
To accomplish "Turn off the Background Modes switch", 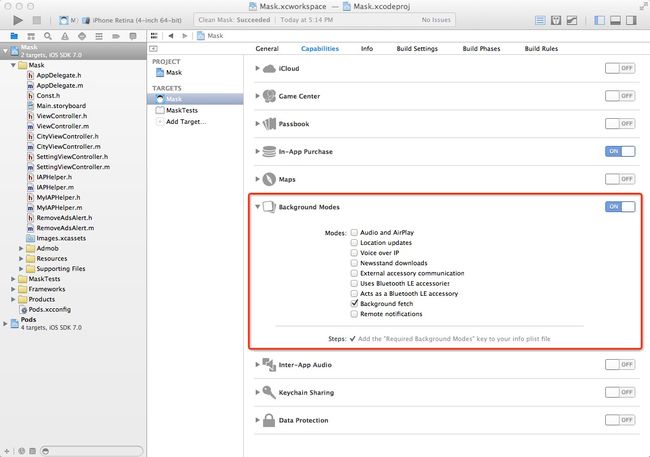I will (x=620, y=207).
